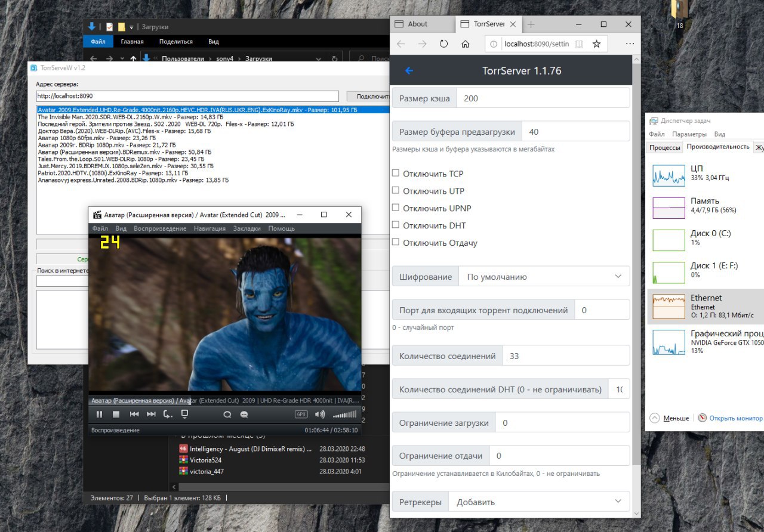Click the audio track speech bubble icon
The image size is (764, 532).
click(227, 415)
